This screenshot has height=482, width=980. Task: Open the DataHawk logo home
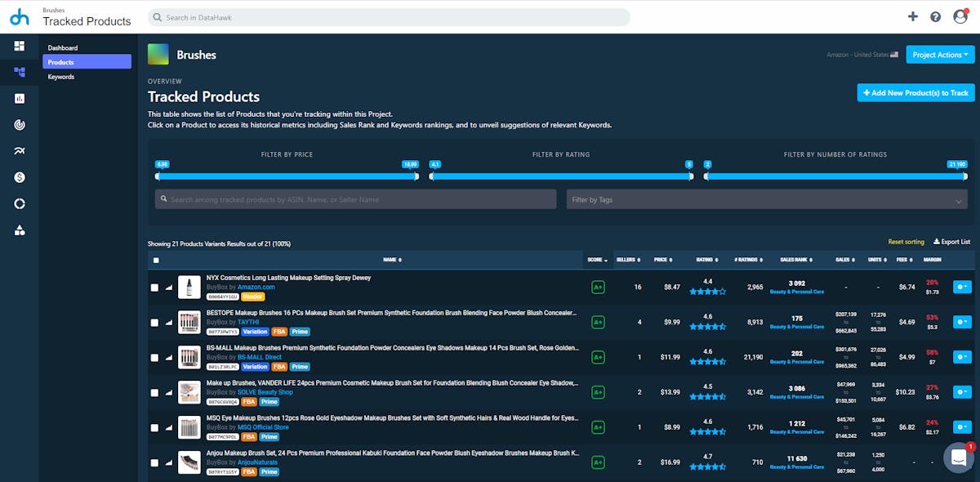point(20,16)
